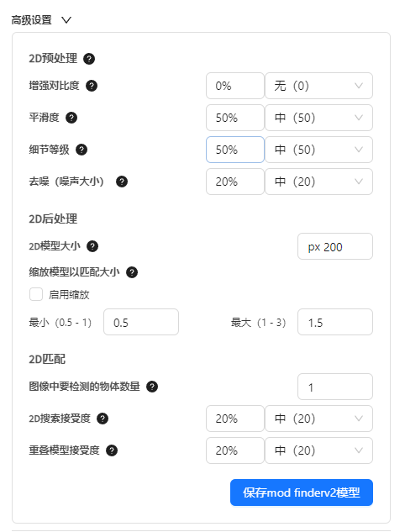Image resolution: width=405 pixels, height=532 pixels.
Task: Open the 增强对比度 无 (0) dropdown
Action: point(318,86)
